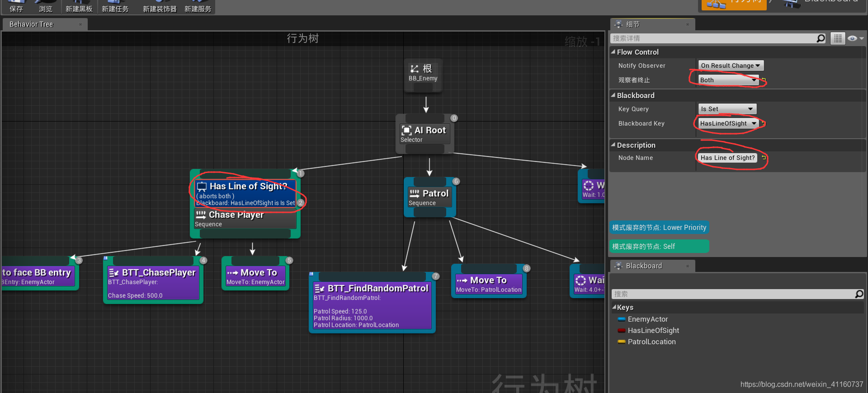Screen dimensions: 868x393
Task: Click the decorator icon on Has Line of Sight
Action: pyautogui.click(x=202, y=187)
